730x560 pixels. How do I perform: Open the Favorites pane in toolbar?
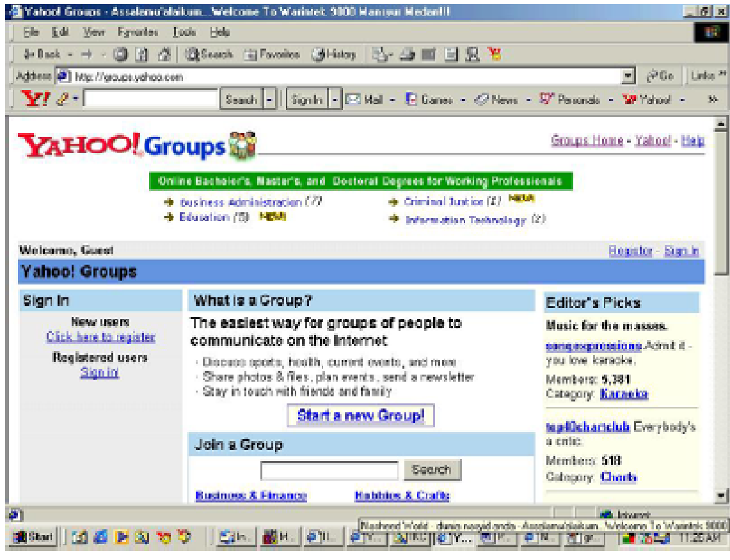[x=272, y=54]
